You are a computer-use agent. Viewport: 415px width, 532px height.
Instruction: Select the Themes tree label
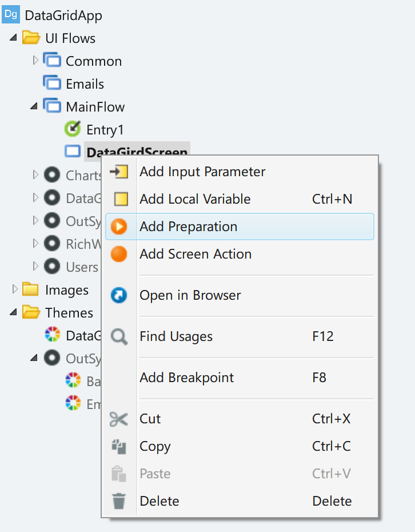click(69, 312)
